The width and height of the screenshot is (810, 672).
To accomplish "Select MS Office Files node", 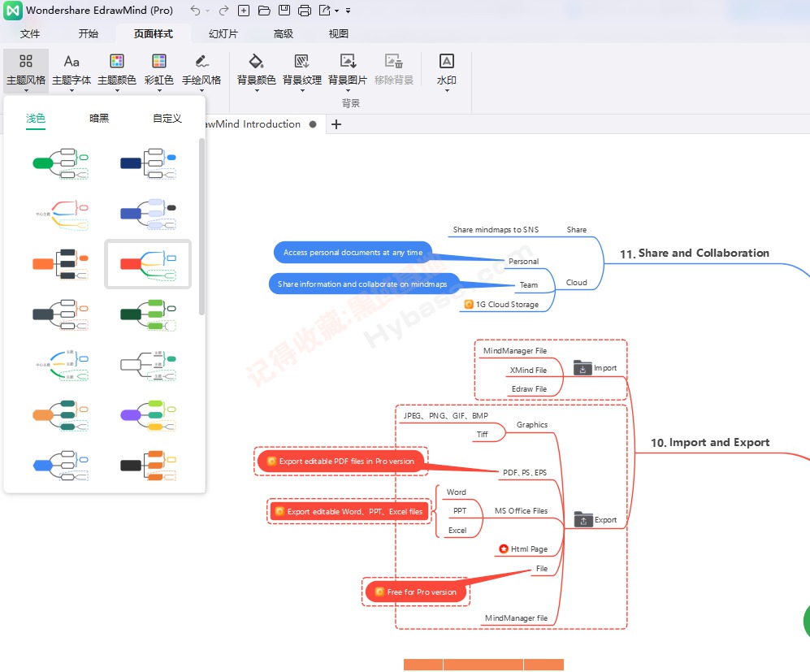I will (x=521, y=511).
